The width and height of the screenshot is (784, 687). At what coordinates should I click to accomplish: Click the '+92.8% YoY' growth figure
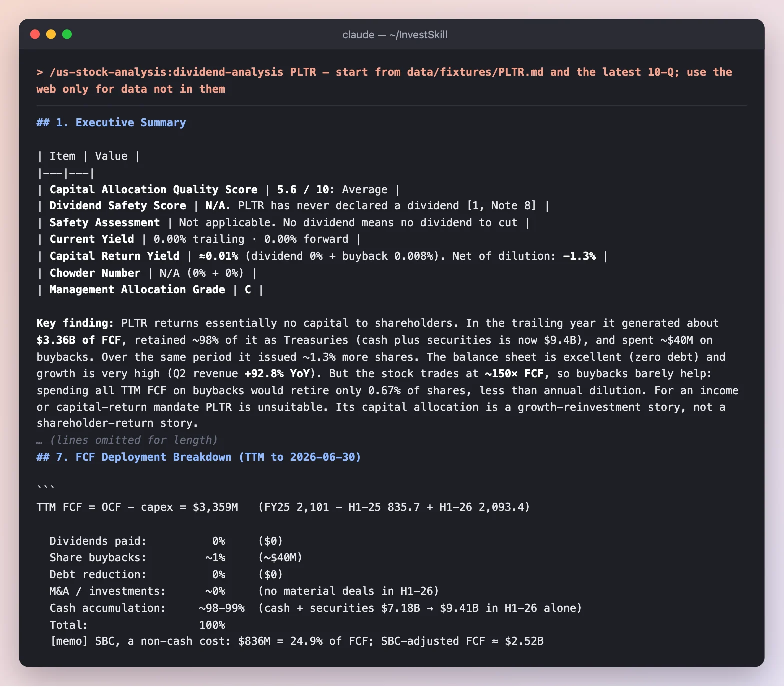277,374
